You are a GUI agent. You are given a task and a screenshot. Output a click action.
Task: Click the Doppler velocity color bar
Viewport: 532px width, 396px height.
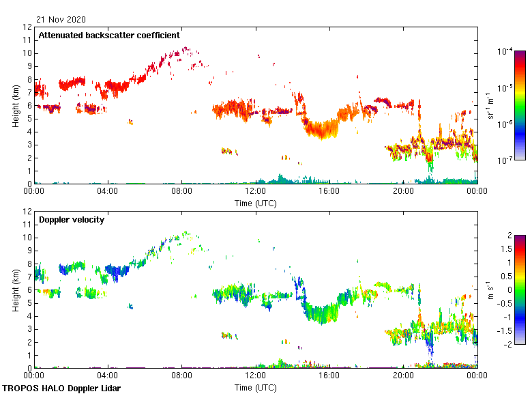(519, 289)
